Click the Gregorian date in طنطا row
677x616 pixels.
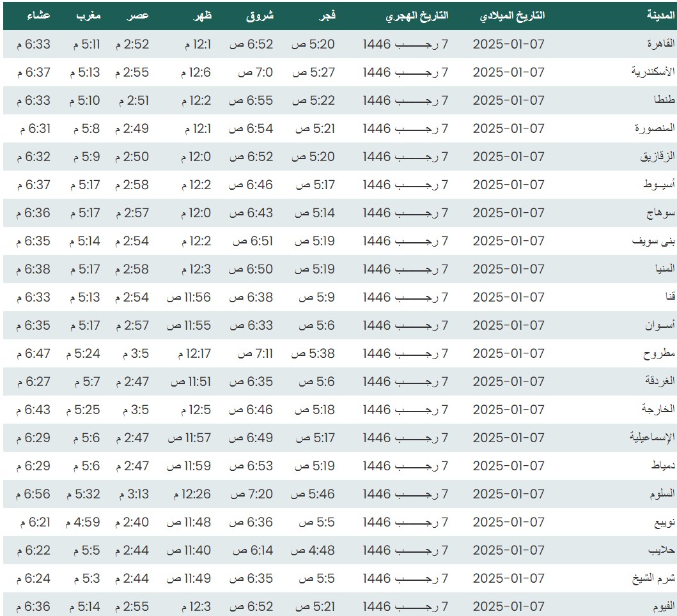click(508, 100)
